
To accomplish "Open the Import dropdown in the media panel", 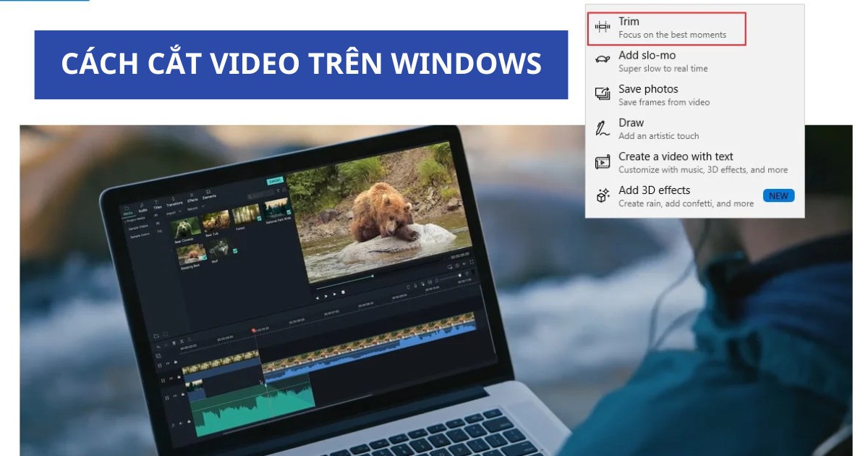I will click(x=174, y=211).
